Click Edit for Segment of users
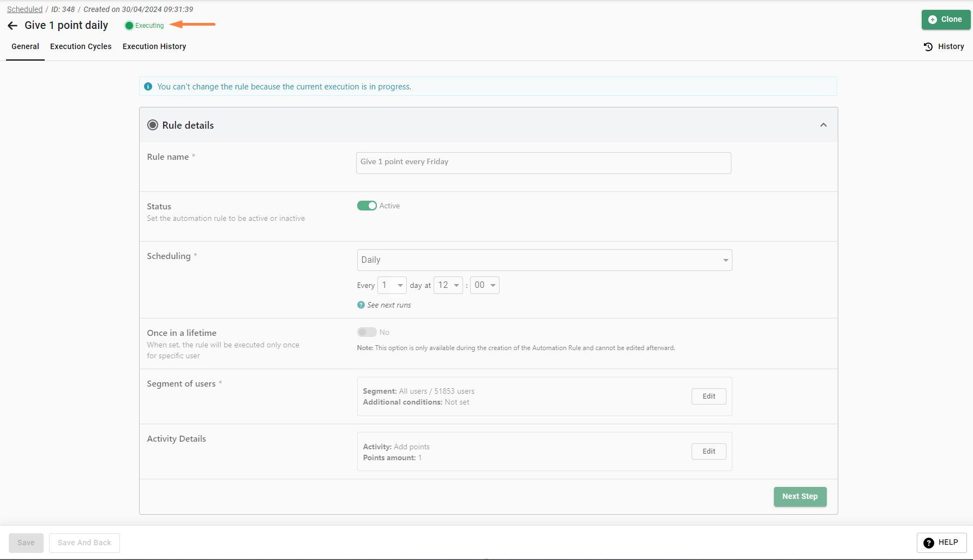 pos(708,396)
